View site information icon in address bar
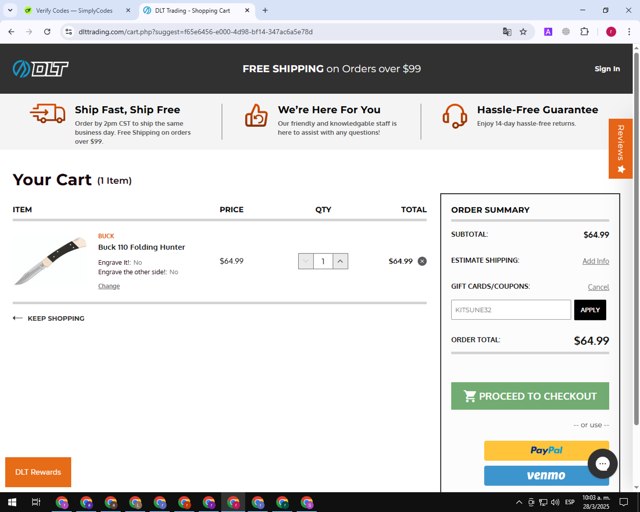Viewport: 640px width, 512px height. click(69, 32)
